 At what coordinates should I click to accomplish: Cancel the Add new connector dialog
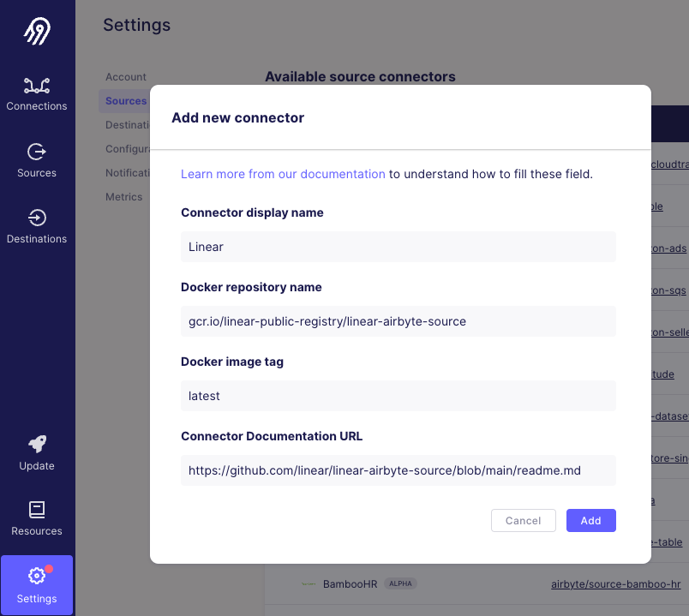[x=523, y=520]
